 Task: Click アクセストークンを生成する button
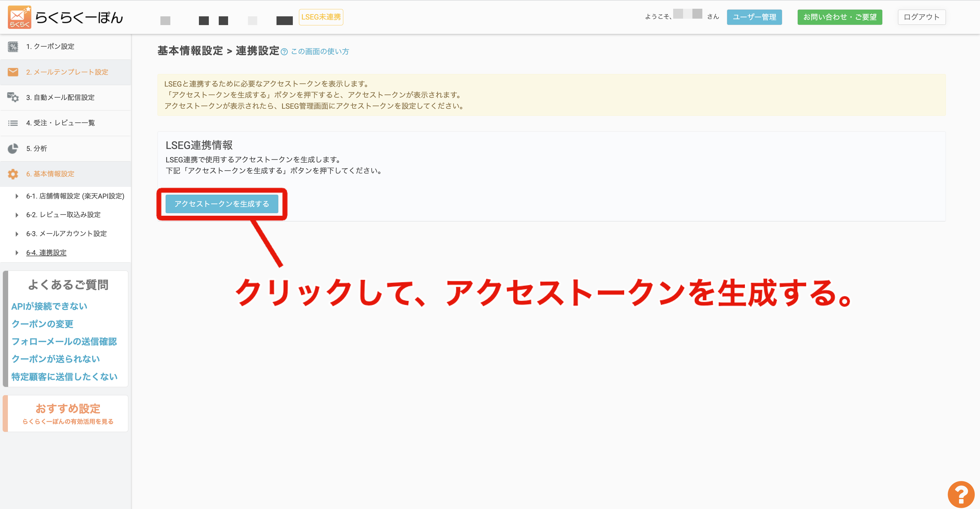pos(222,204)
